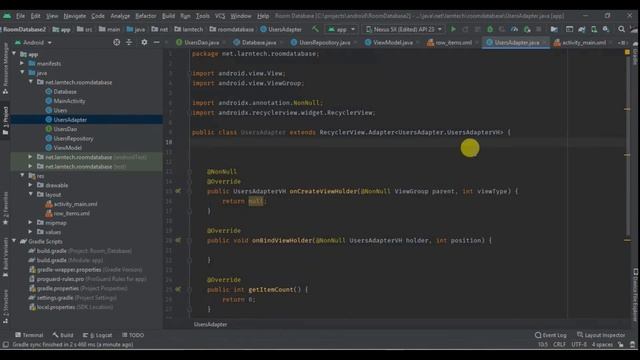Expand the mipmap folder
Image resolution: width=640 pixels, height=360 pixels.
click(x=30, y=222)
